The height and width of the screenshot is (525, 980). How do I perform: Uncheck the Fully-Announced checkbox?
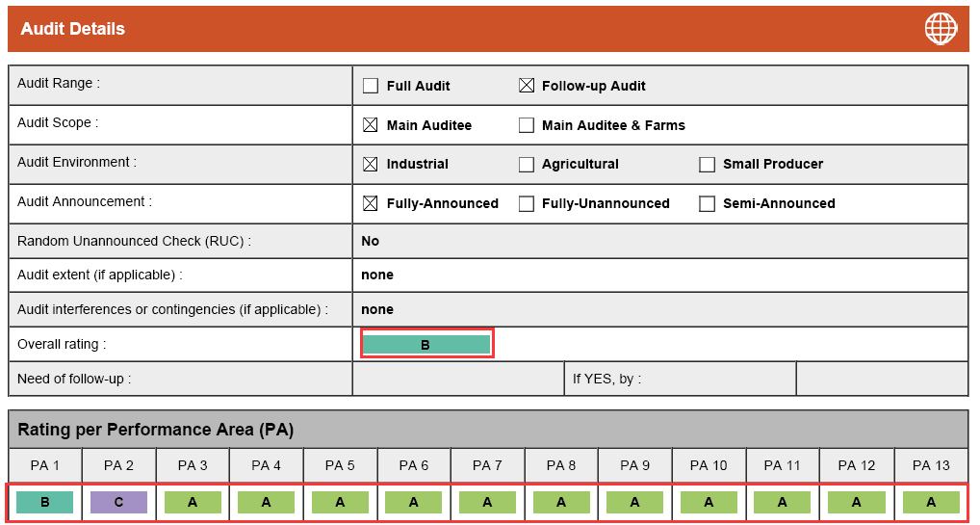(x=371, y=204)
